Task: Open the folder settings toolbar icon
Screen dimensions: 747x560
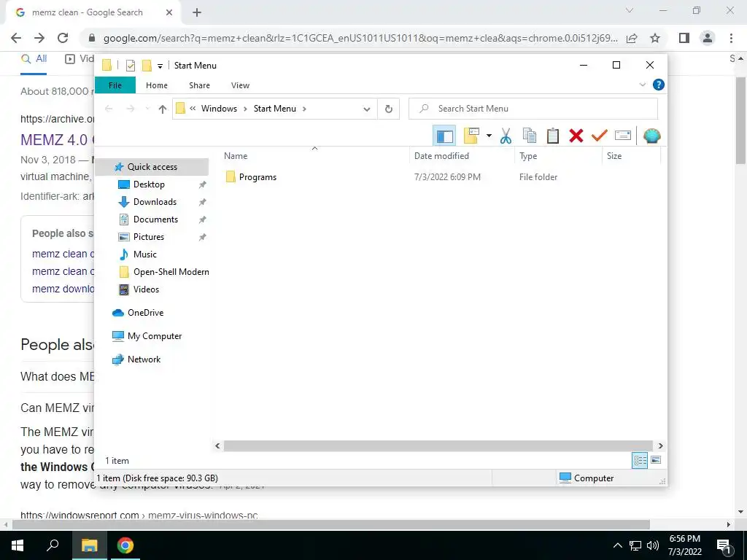Action: click(x=471, y=136)
